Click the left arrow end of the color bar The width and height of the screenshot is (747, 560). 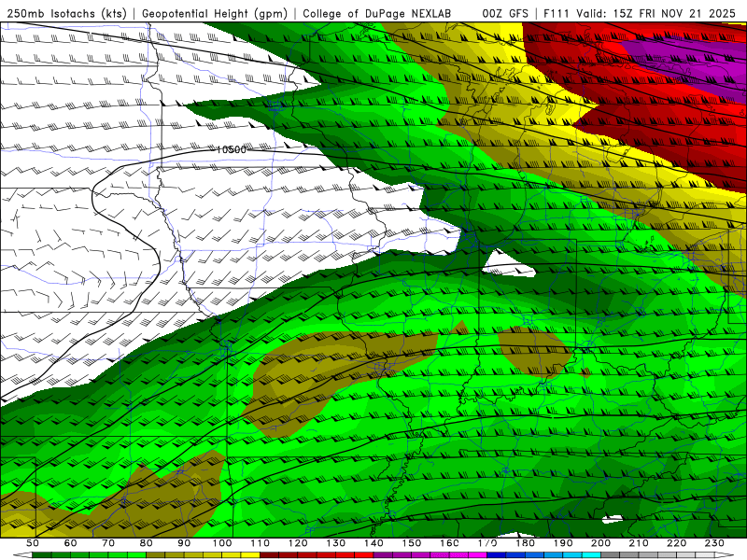point(22,555)
